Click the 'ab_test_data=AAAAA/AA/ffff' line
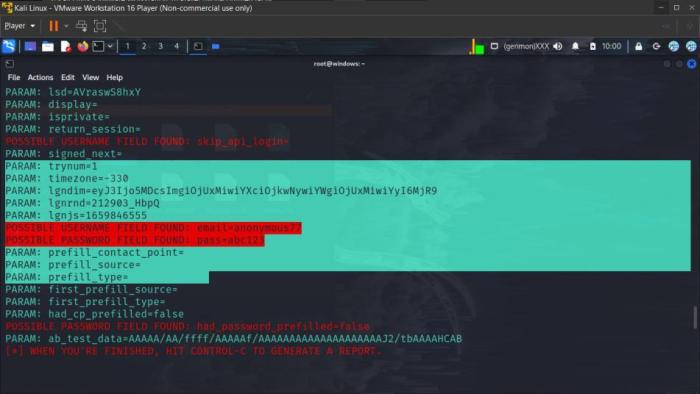This screenshot has height=394, width=700. [234, 339]
